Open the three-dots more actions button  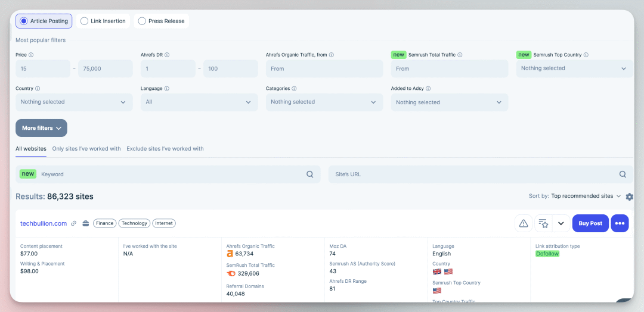tap(620, 223)
